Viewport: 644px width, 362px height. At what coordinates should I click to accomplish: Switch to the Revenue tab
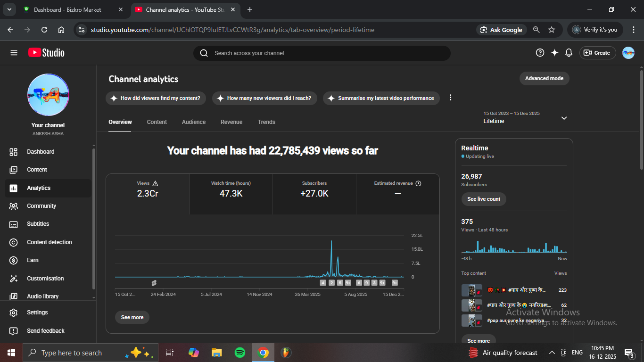click(231, 122)
